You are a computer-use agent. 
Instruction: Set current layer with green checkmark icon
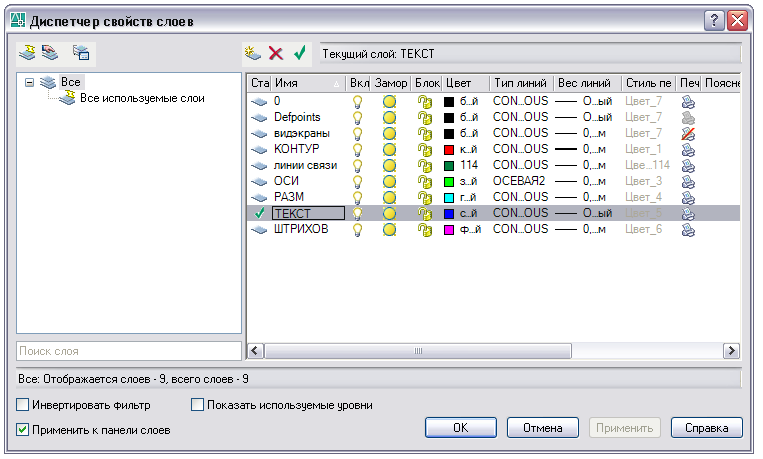[300, 53]
